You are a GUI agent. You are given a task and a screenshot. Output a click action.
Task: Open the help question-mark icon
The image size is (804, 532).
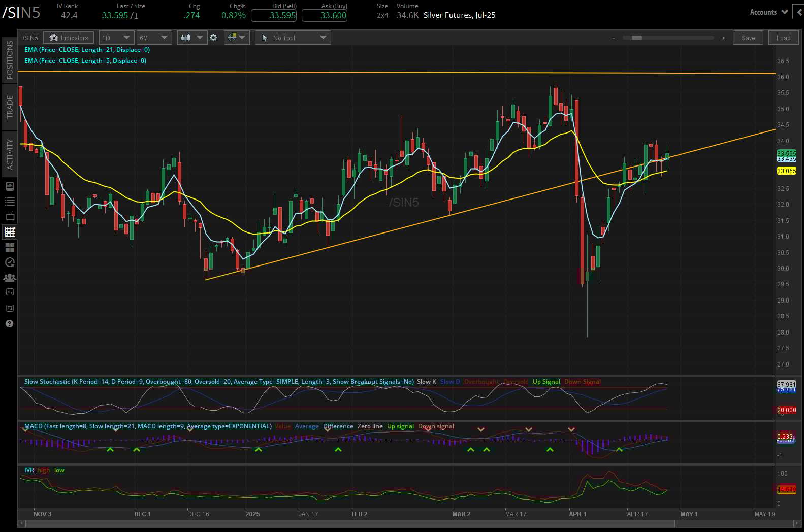[x=9, y=323]
